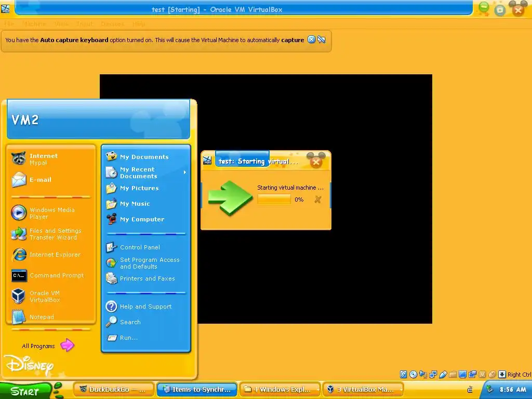Click the keyboard icon in the taskbar
532x399 pixels.
[470, 390]
